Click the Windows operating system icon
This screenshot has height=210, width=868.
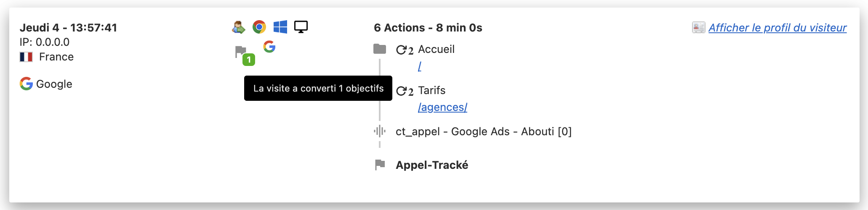[x=280, y=27]
